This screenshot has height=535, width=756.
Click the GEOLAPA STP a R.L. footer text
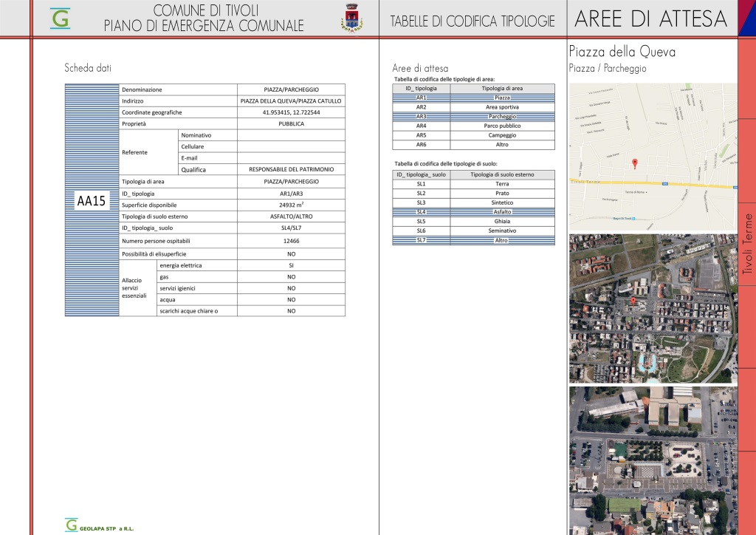[x=106, y=529]
